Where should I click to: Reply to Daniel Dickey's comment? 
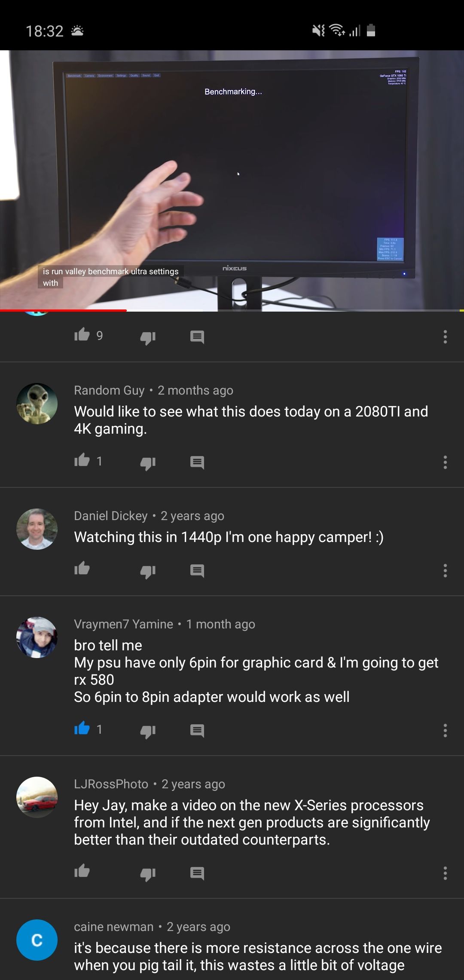197,571
